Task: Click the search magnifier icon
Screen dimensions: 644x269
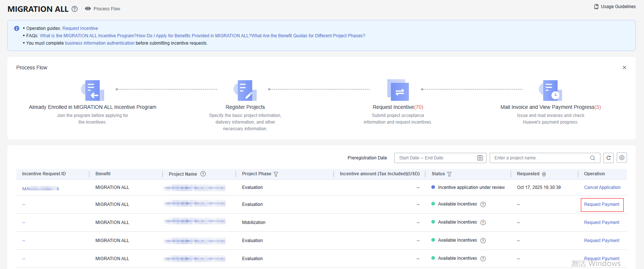Action: [593, 158]
